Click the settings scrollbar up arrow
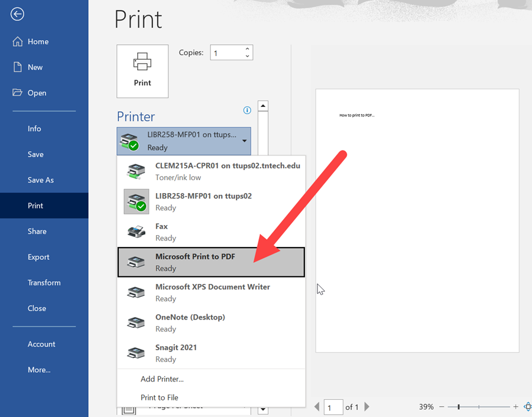 click(263, 106)
